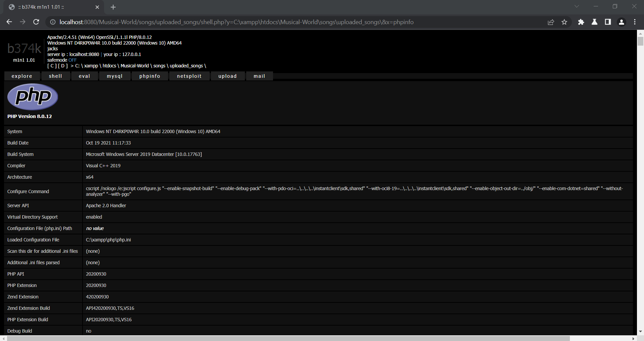
Task: Click horizontal scroll left arrow
Action: (x=3, y=338)
